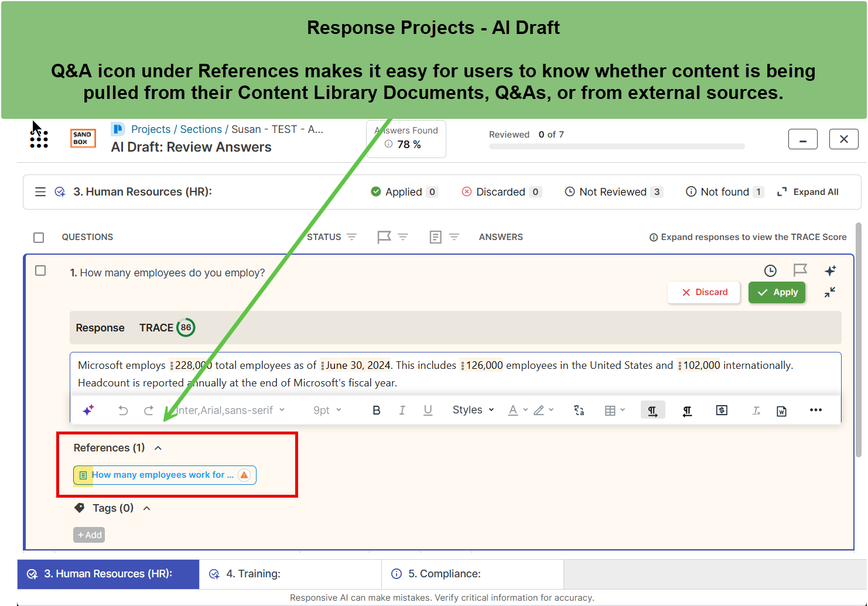Set left-to-right text direction
Screen dimensions: 868x606
(x=652, y=410)
